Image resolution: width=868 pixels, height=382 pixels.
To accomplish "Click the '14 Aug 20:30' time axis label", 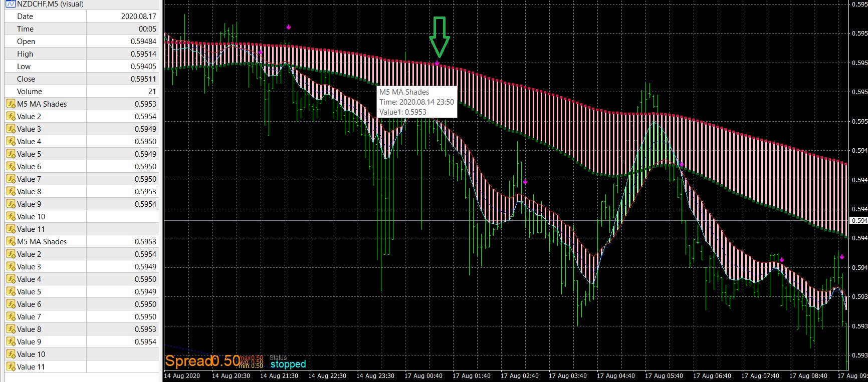I will coord(231,376).
